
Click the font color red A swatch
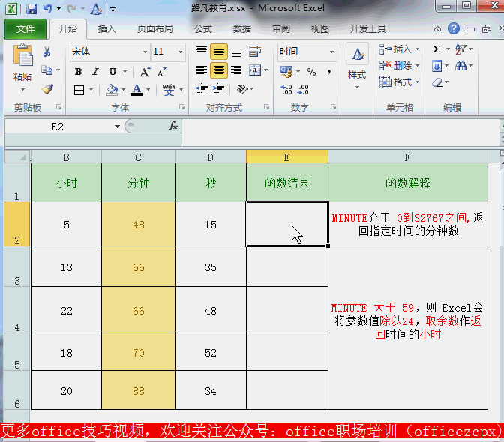point(136,90)
